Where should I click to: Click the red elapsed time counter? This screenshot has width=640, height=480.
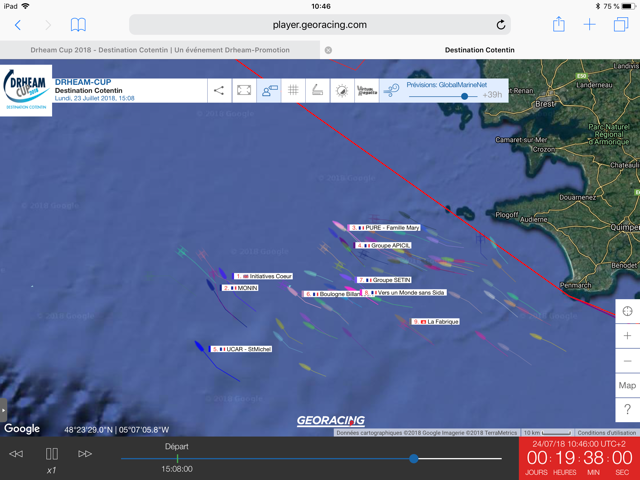(x=579, y=458)
